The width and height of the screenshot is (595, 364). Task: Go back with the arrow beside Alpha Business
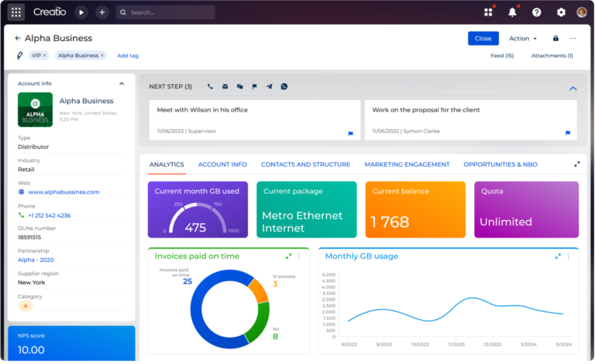point(18,38)
